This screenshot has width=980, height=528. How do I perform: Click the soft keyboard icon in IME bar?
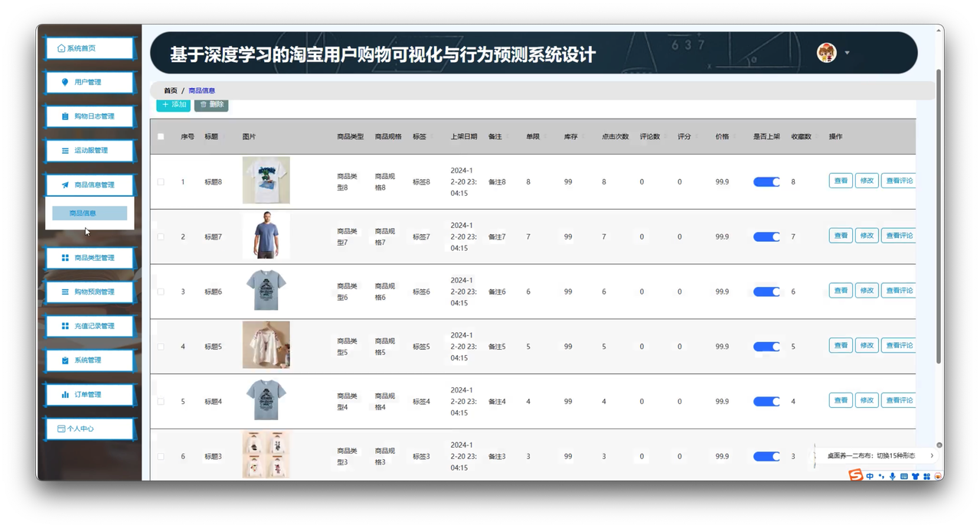[904, 476]
